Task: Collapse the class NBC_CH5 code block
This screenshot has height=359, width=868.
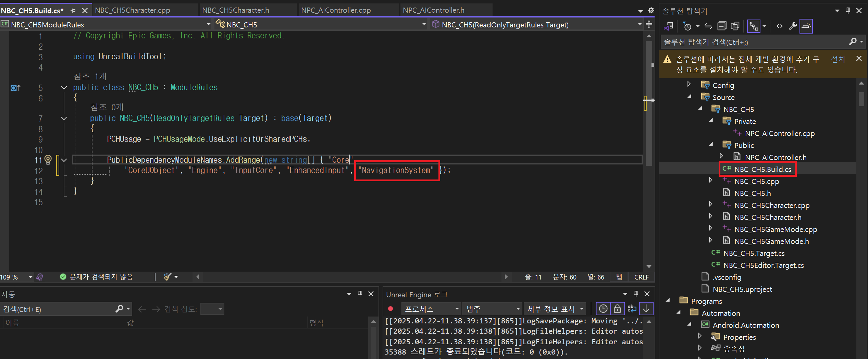Action: (x=64, y=87)
